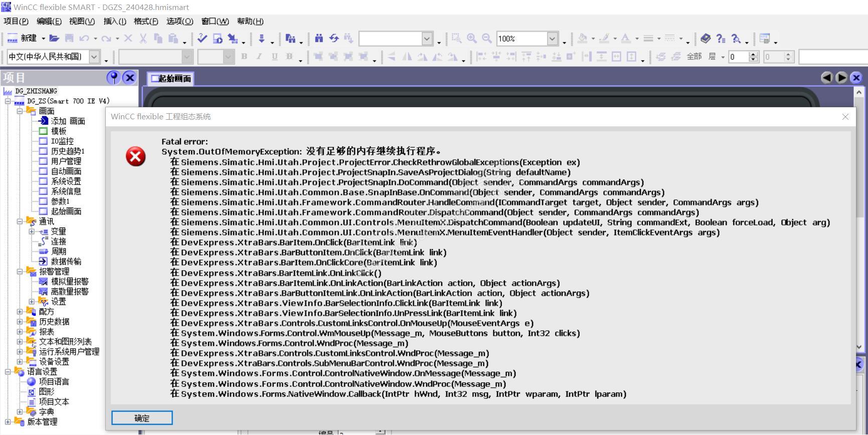Go to next editor tab arrow
Viewport: 868px width, 435px height.
click(x=841, y=77)
